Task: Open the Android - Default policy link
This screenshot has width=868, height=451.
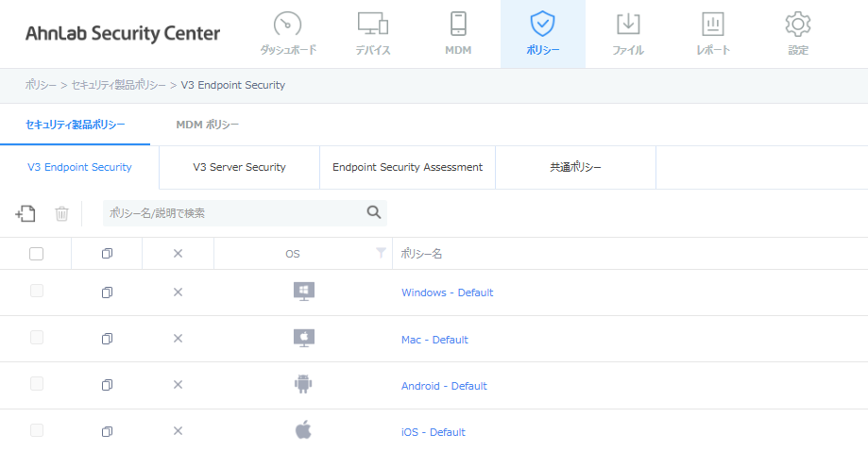Action: coord(444,386)
